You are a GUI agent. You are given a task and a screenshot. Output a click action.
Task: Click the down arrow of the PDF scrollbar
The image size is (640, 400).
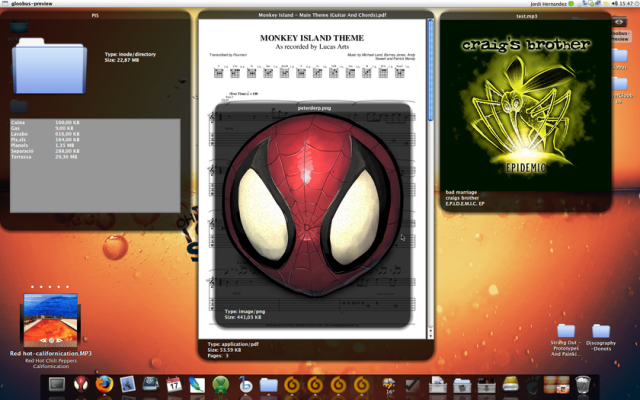[430, 333]
